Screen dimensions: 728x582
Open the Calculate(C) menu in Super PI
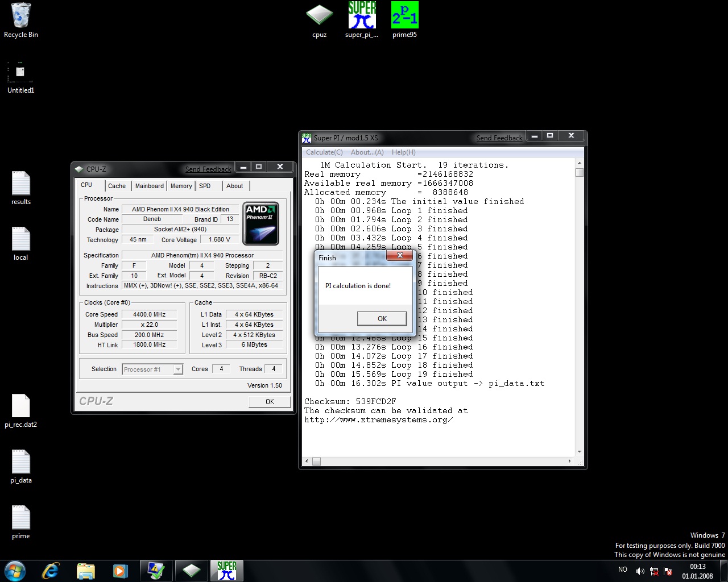[324, 152]
